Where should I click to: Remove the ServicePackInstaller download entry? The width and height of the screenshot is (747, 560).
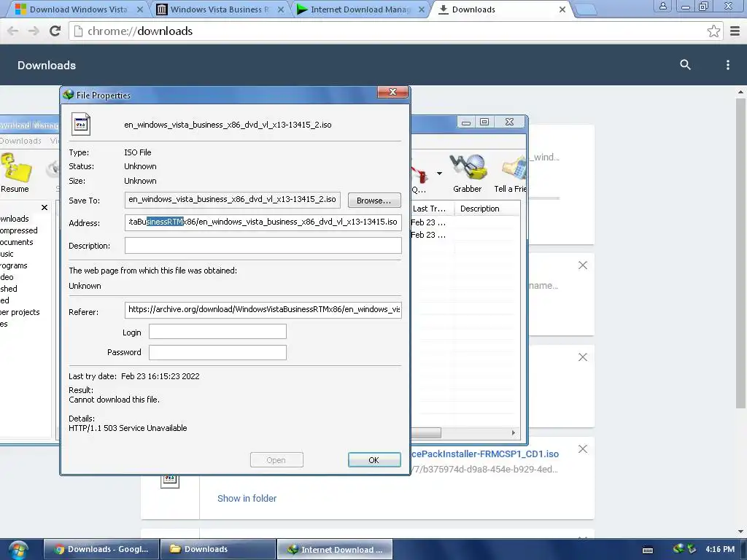583,449
